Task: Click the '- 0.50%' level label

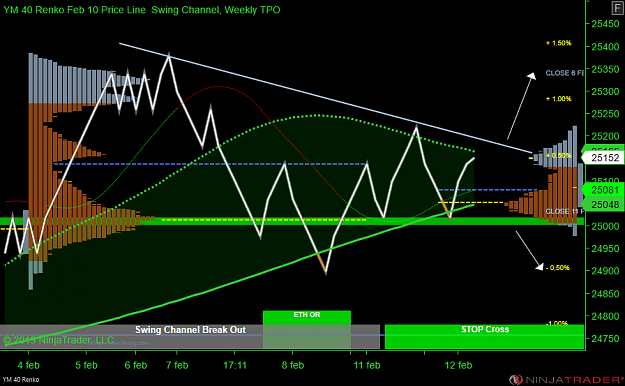Action: [558, 268]
